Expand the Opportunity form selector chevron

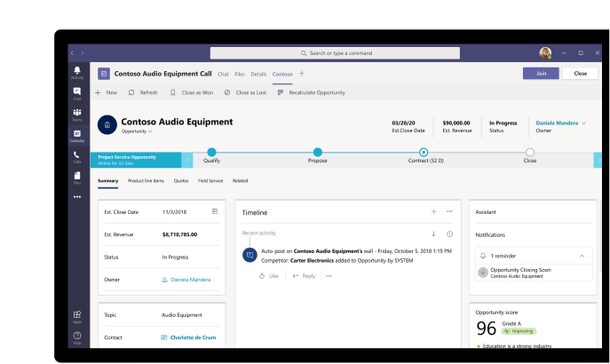(150, 131)
